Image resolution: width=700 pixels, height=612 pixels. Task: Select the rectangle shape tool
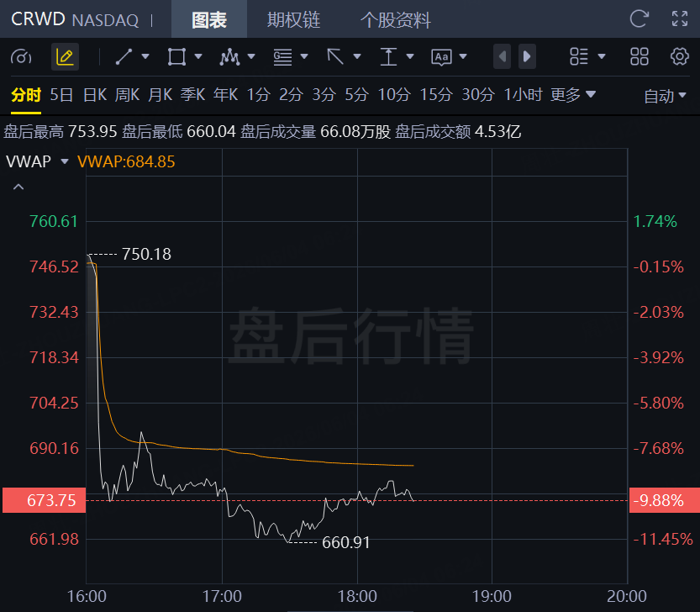(176, 56)
